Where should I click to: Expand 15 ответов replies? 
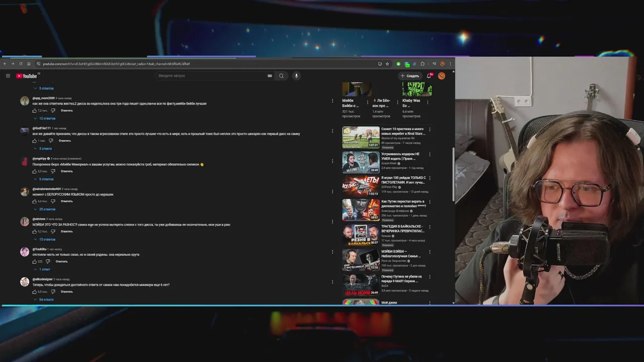pos(44,239)
